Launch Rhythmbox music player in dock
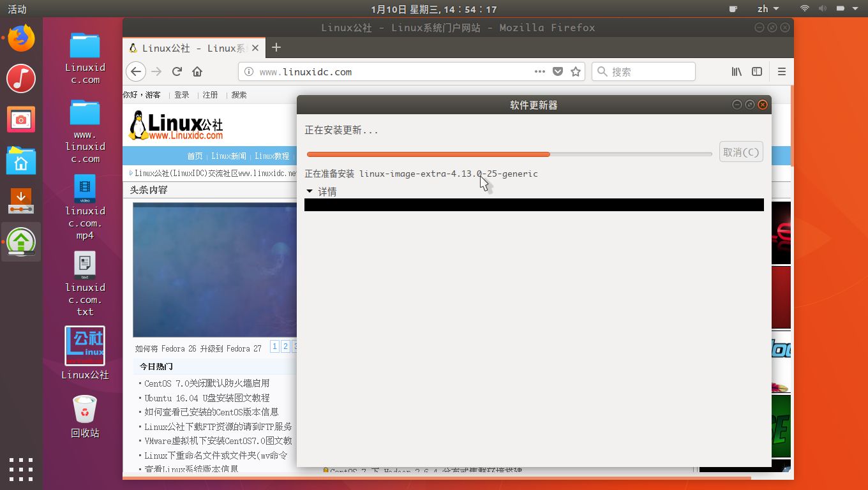 21,78
